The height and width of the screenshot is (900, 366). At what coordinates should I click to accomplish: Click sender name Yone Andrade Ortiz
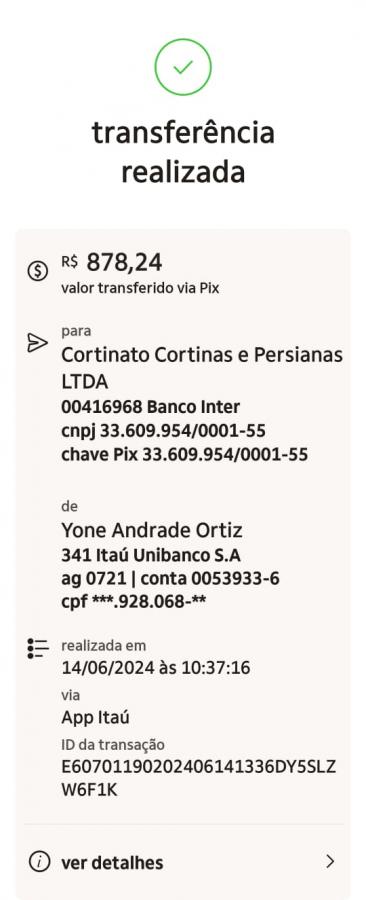[152, 530]
